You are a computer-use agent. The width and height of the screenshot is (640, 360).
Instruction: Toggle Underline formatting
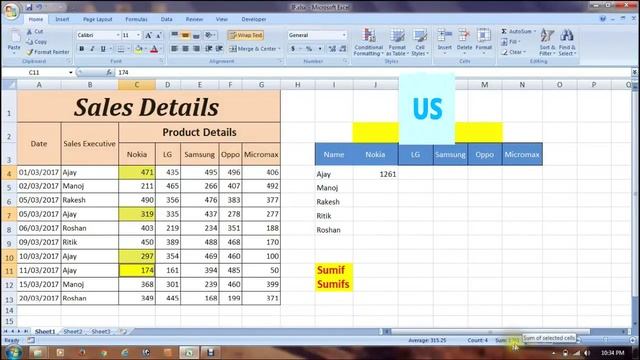103,49
